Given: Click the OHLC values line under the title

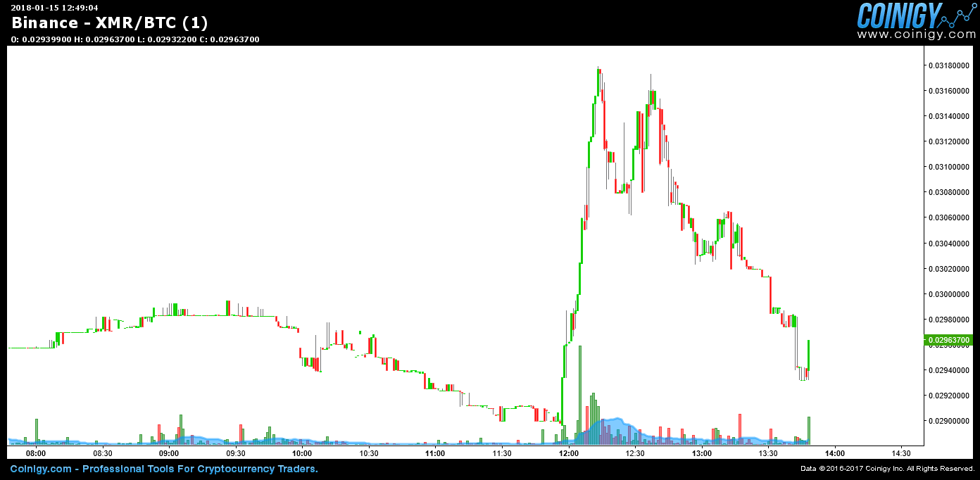Looking at the screenshot, I should pyautogui.click(x=135, y=39).
